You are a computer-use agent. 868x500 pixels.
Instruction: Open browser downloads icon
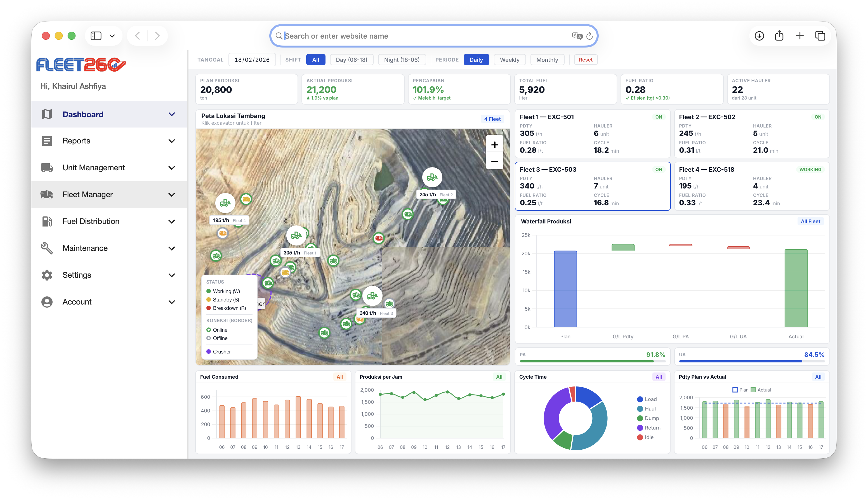(x=759, y=36)
